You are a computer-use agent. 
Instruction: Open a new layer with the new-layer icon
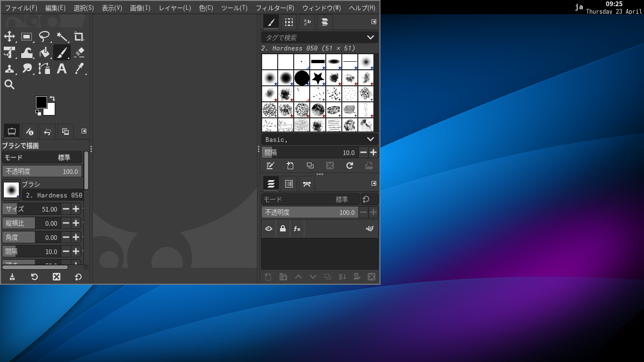click(x=268, y=277)
